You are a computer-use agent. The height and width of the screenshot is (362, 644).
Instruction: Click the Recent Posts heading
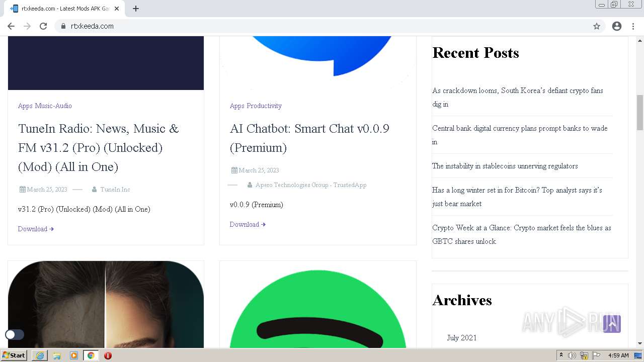tap(475, 53)
